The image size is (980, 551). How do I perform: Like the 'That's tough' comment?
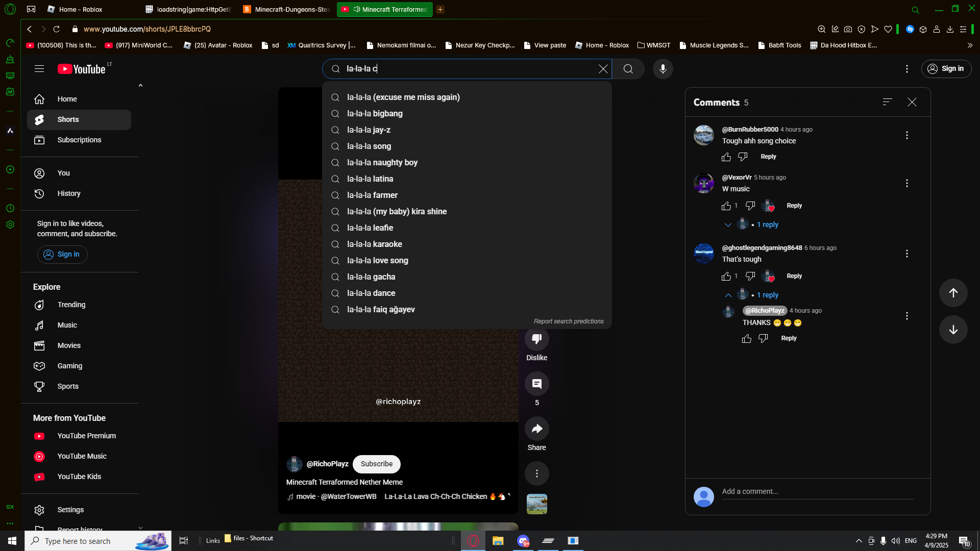726,277
